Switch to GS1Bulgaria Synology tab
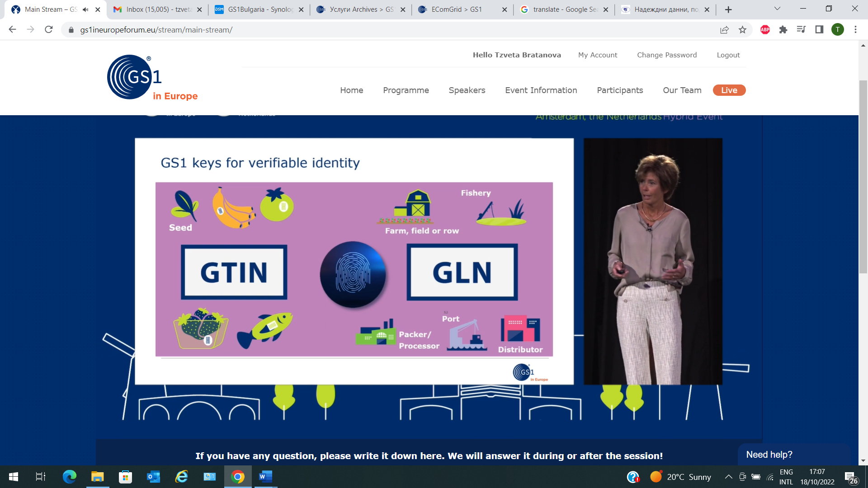Screen dimensions: 868x488 tap(260, 9)
